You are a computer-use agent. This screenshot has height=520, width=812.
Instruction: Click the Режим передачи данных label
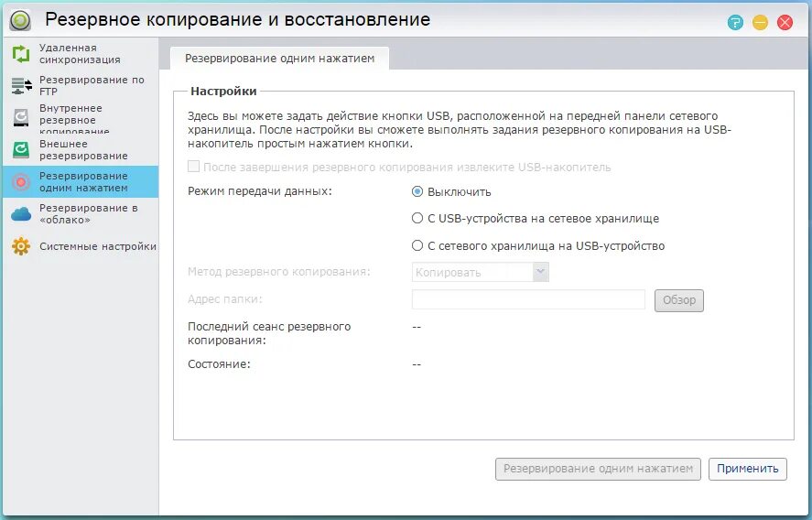pos(259,191)
